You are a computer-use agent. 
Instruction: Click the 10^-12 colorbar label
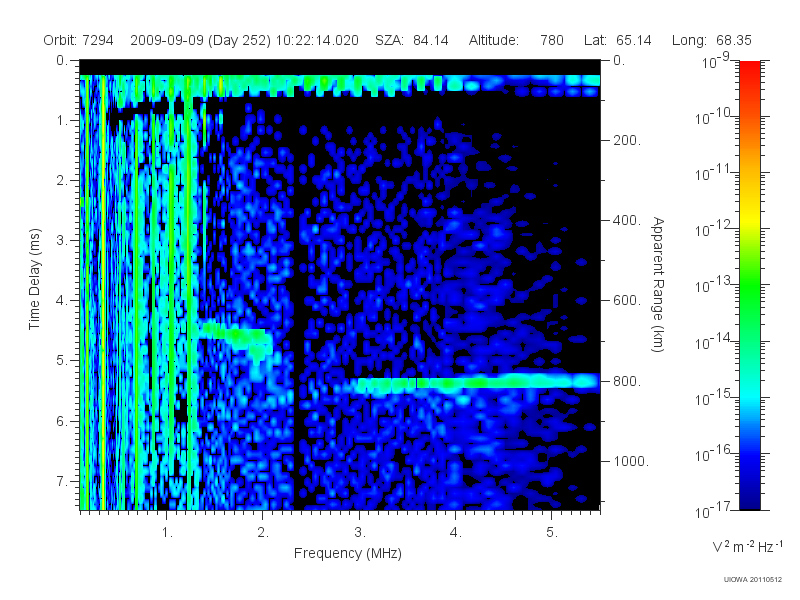pyautogui.click(x=712, y=229)
